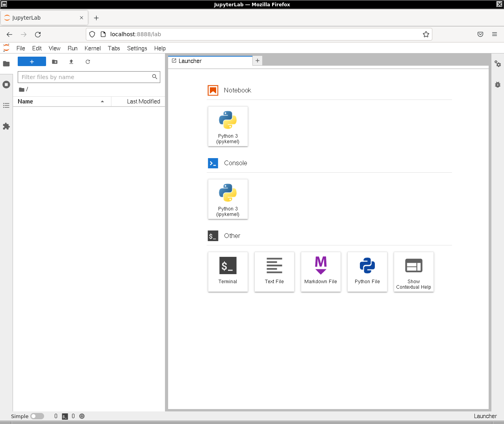504x424 pixels.
Task: Sort files by Last Modified header
Action: (139, 101)
